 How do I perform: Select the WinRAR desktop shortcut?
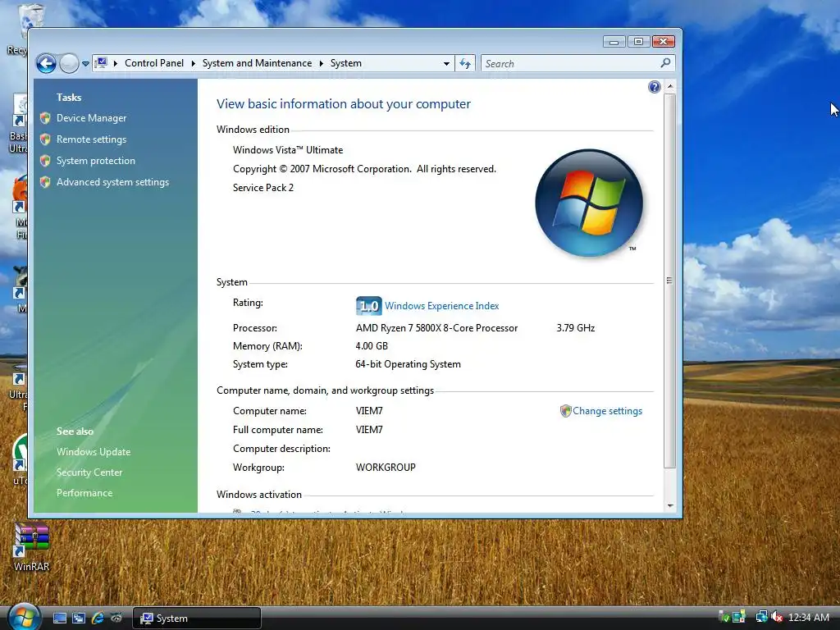click(x=31, y=547)
